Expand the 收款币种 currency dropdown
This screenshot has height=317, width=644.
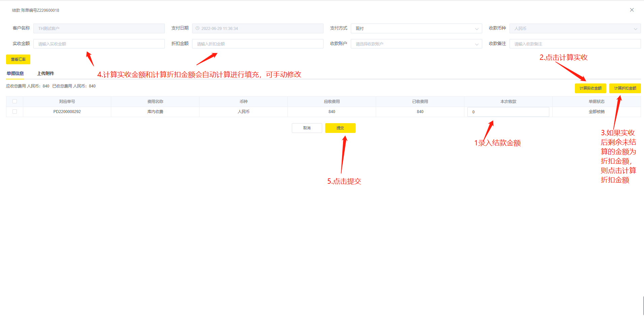(x=575, y=29)
